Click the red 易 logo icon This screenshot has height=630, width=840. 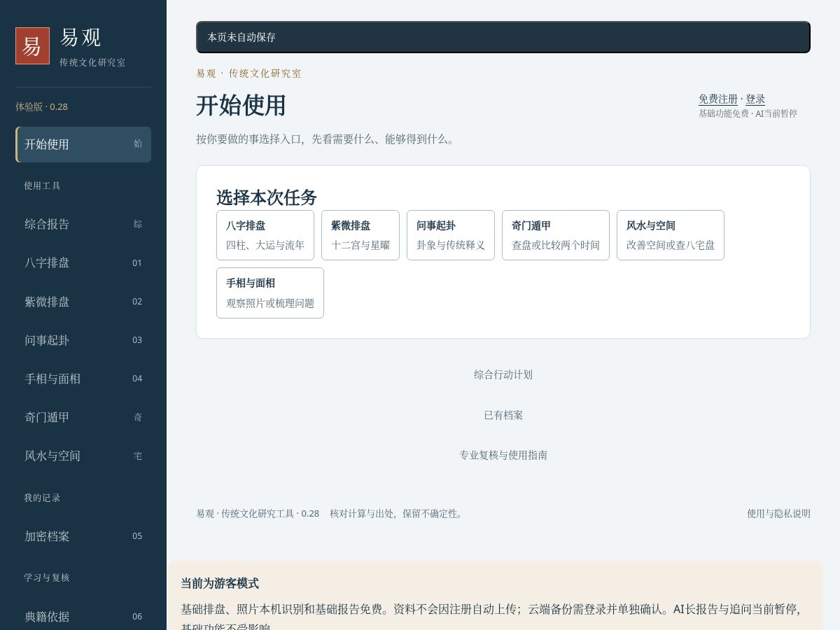point(32,45)
